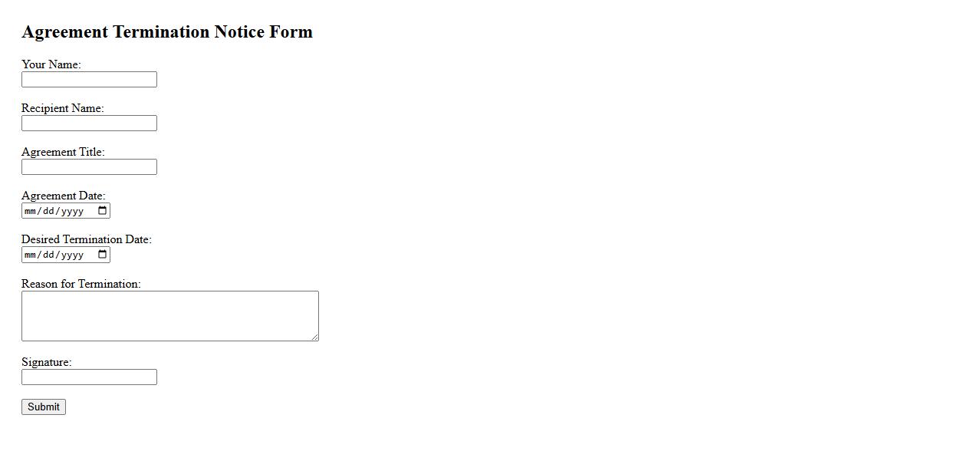Click inside the Reason for Termination textarea

pyautogui.click(x=169, y=315)
